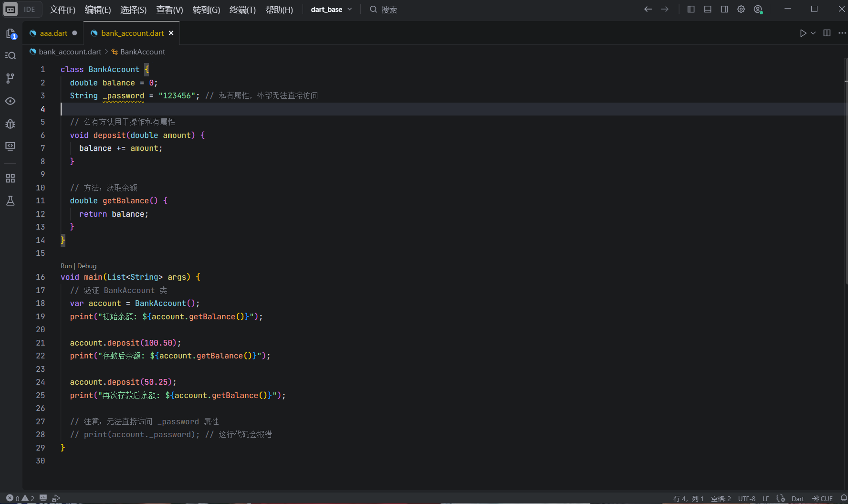
Task: Toggle the bottom panel layout icon
Action: [708, 9]
